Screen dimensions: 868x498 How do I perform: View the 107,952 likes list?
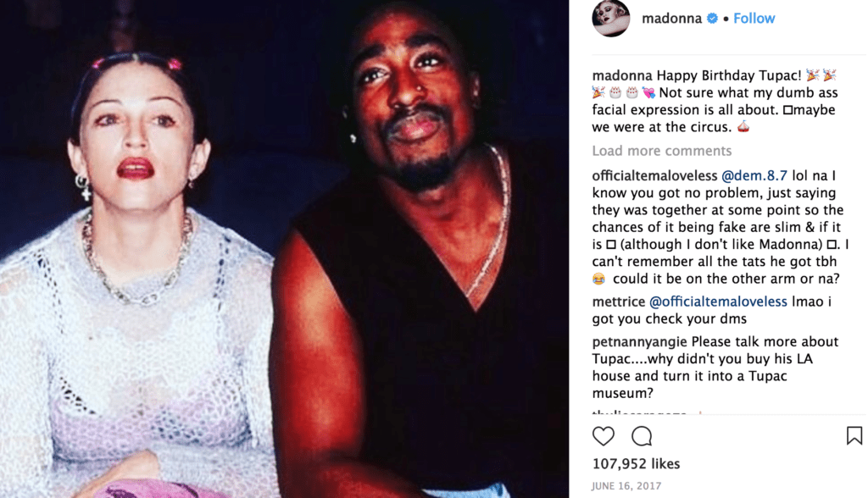(x=636, y=463)
